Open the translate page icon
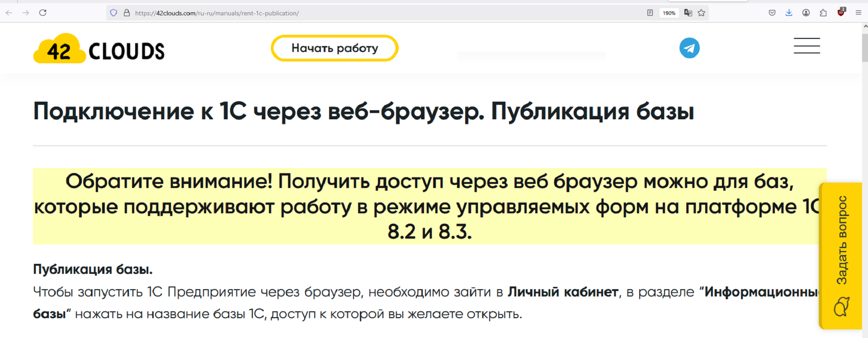This screenshot has width=868, height=338. [x=688, y=13]
